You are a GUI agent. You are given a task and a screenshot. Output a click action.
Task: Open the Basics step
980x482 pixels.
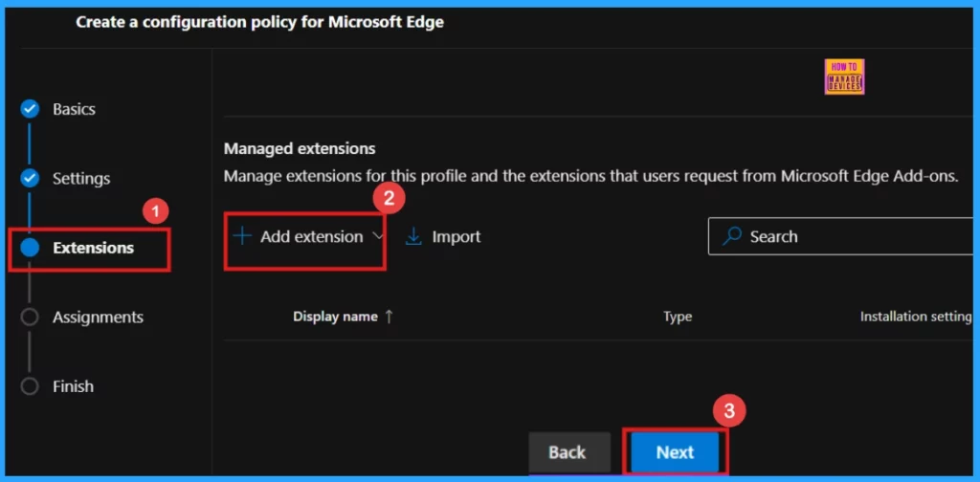[x=74, y=109]
